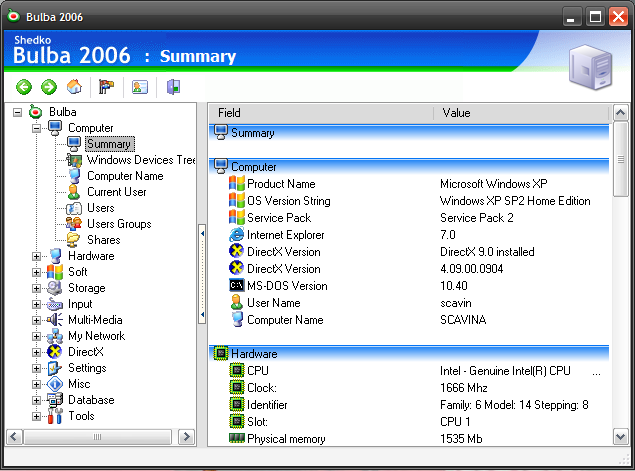
Task: Click the details vertical scrollbar thumb
Action: click(x=620, y=159)
